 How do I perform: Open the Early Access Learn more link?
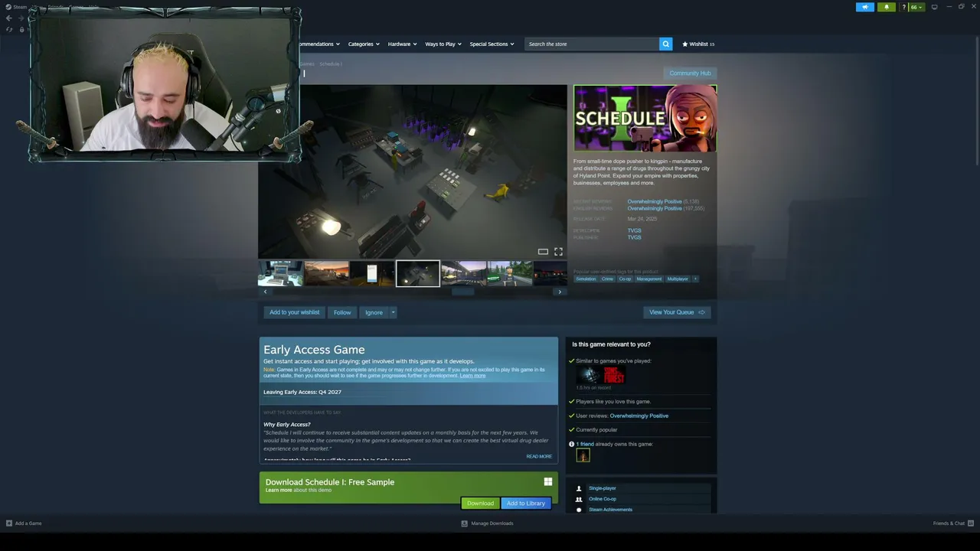pyautogui.click(x=472, y=376)
